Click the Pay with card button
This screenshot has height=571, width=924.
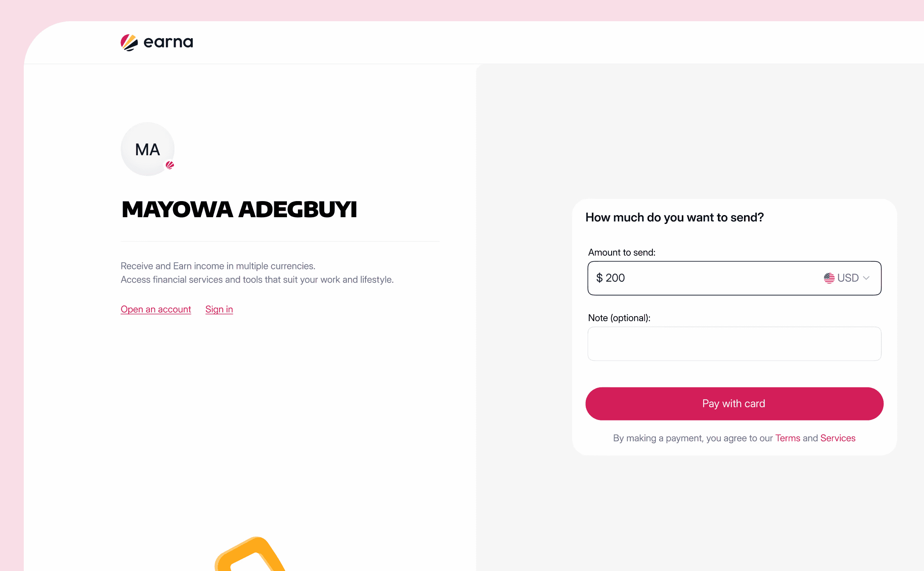[x=734, y=403]
